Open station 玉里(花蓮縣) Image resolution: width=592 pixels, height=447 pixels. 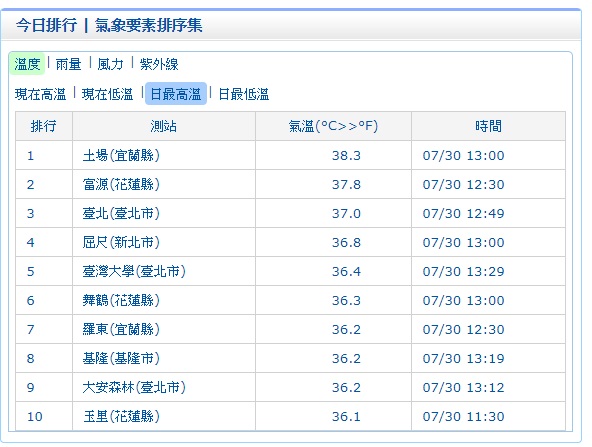[x=121, y=416]
